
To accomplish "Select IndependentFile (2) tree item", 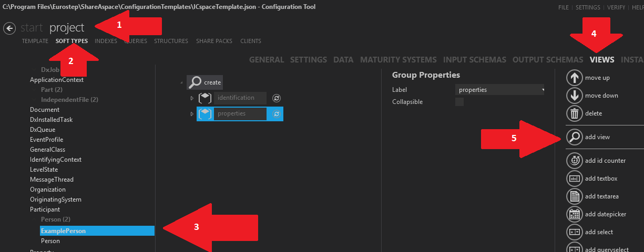I will click(69, 100).
